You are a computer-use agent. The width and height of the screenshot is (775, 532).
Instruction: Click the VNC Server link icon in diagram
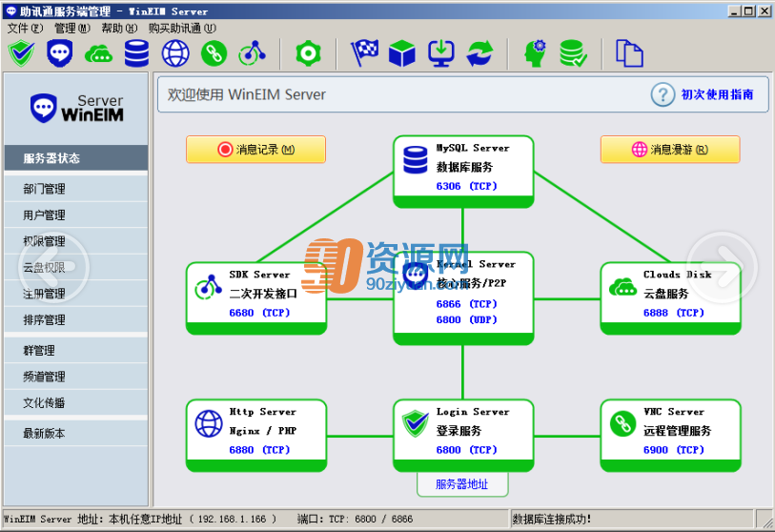622,423
